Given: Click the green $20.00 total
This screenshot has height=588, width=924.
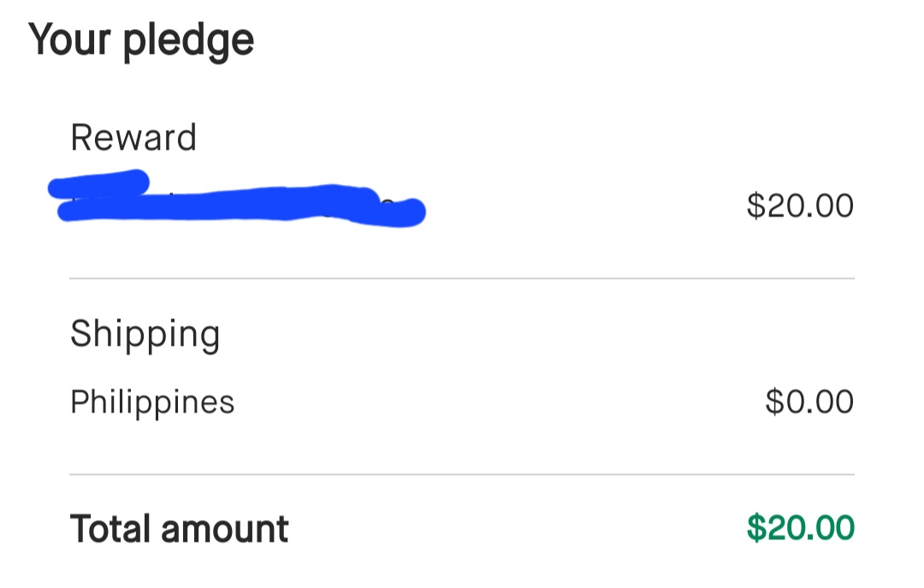Looking at the screenshot, I should click(800, 528).
